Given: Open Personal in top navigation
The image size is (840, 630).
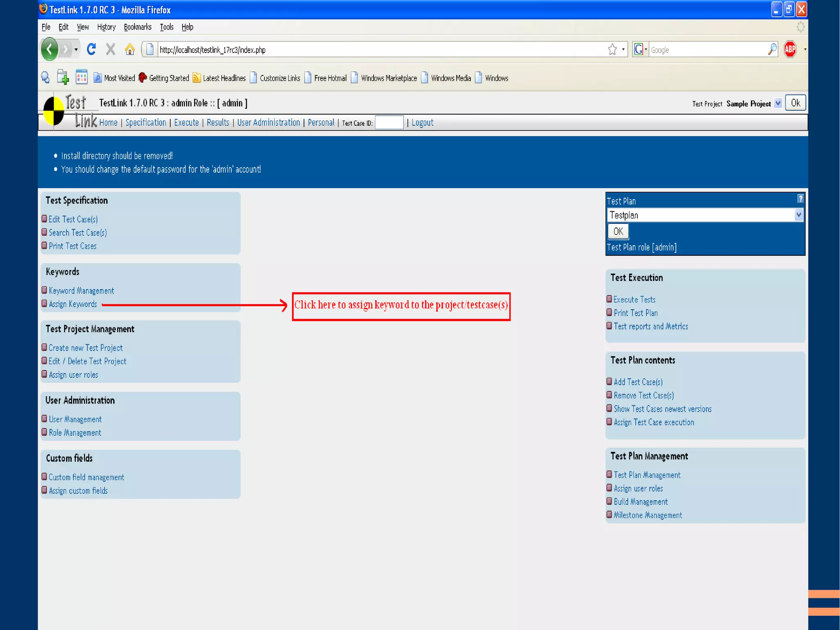Looking at the screenshot, I should 321,123.
